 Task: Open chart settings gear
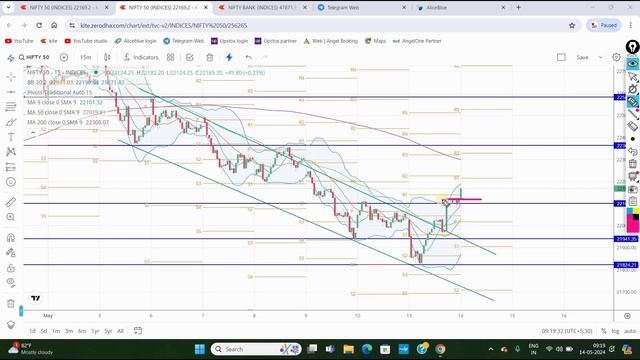click(x=616, y=57)
